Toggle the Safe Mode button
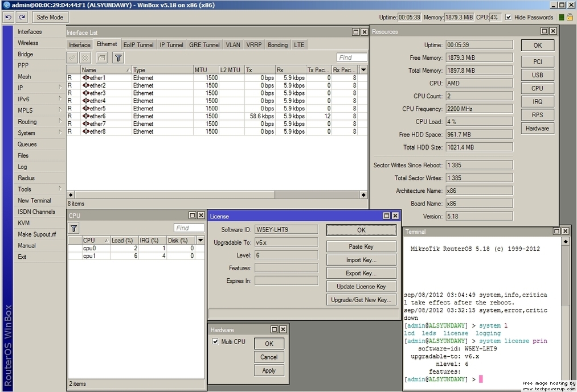Viewport: 577px width, 392px height. [x=50, y=17]
